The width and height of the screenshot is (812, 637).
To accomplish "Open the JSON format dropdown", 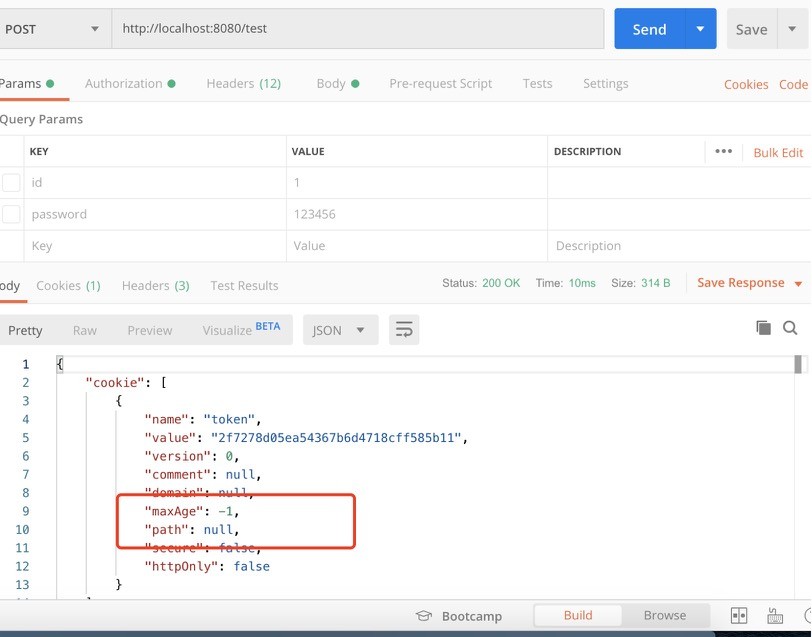I will (x=340, y=330).
